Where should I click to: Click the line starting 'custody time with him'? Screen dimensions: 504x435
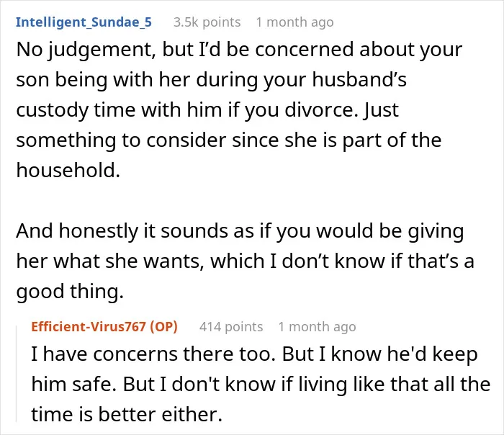coord(207,111)
